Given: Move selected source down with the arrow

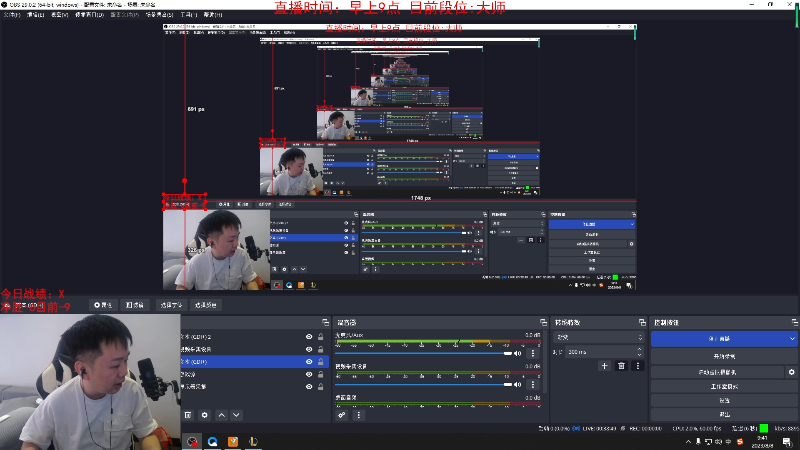Looking at the screenshot, I should (236, 415).
